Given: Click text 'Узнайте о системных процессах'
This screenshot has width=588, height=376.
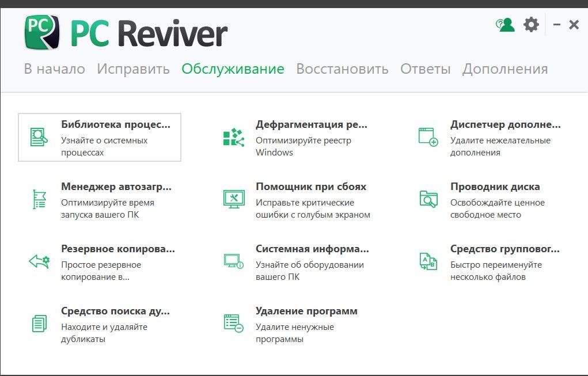Looking at the screenshot, I should tap(104, 147).
